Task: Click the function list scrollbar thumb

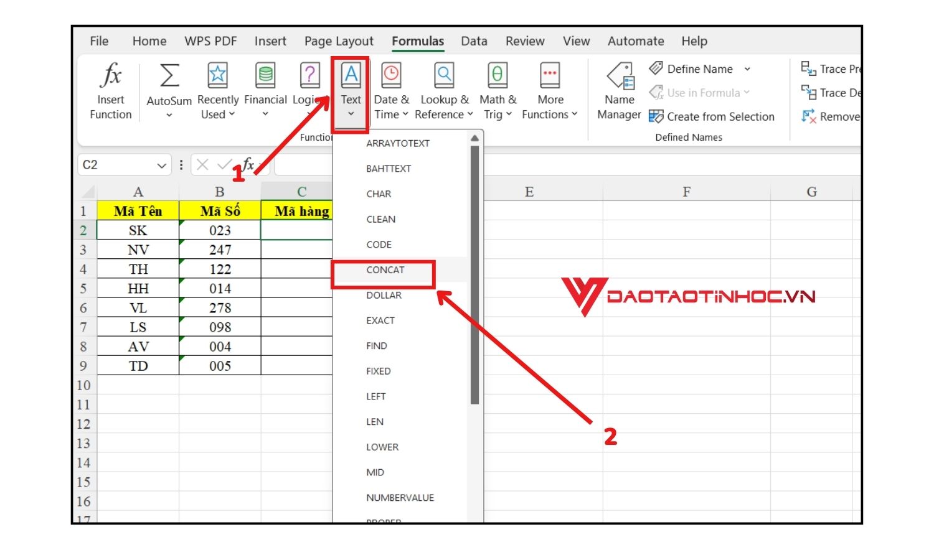Action: click(474, 275)
